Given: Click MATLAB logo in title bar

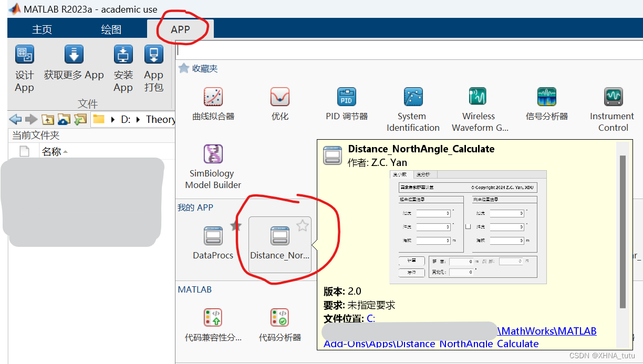Looking at the screenshot, I should [15, 9].
